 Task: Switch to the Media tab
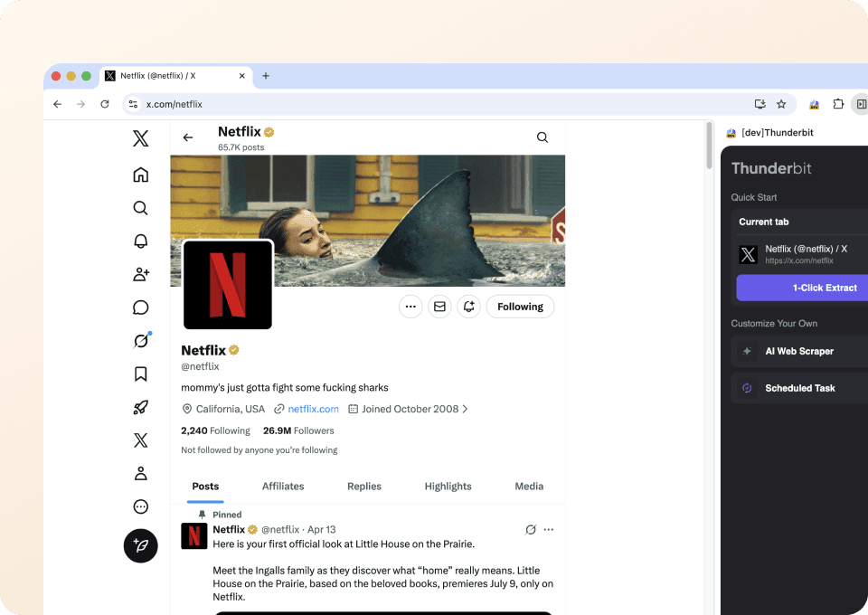(529, 486)
